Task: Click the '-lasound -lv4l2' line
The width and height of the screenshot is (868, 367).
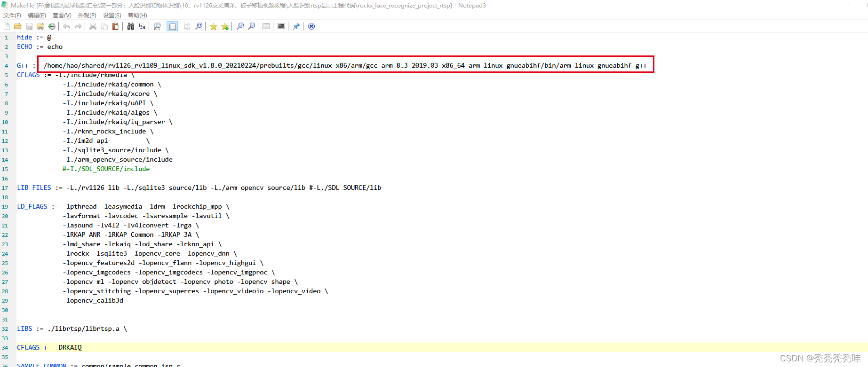Action: (131, 225)
